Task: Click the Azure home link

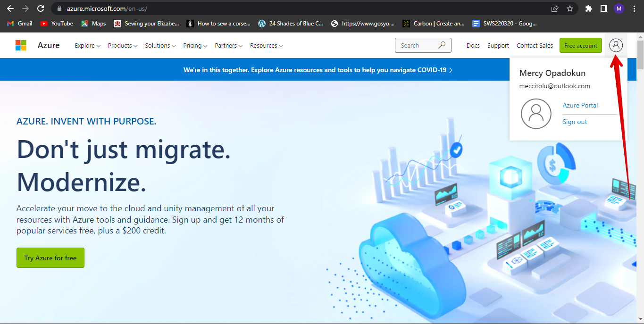Action: [49, 45]
